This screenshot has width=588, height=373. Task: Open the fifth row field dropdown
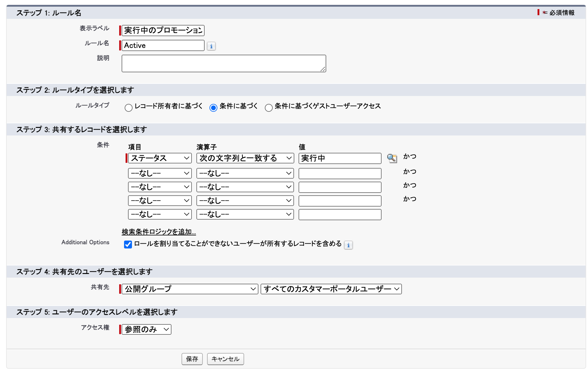pos(160,214)
